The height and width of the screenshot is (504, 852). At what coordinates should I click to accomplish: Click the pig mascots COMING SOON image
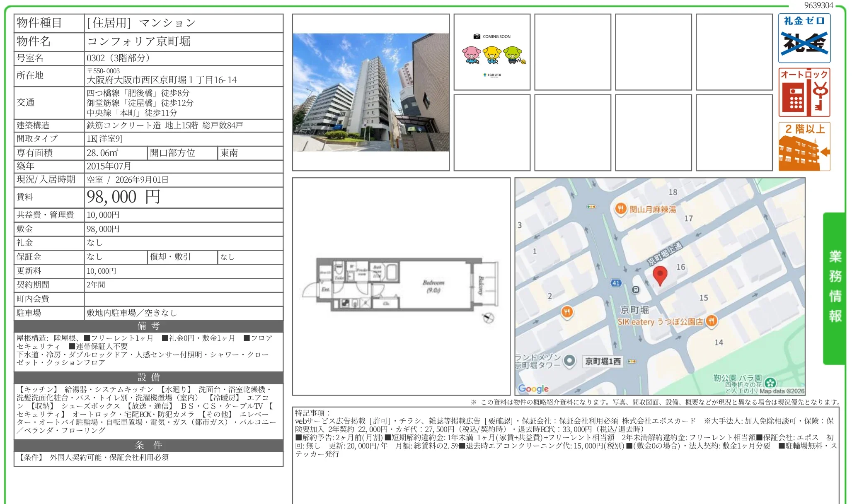492,52
